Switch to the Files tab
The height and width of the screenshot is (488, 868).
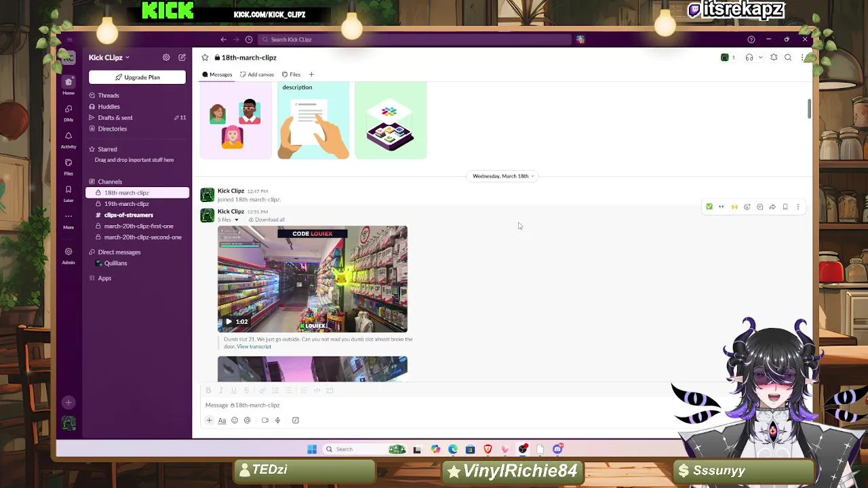pyautogui.click(x=291, y=75)
